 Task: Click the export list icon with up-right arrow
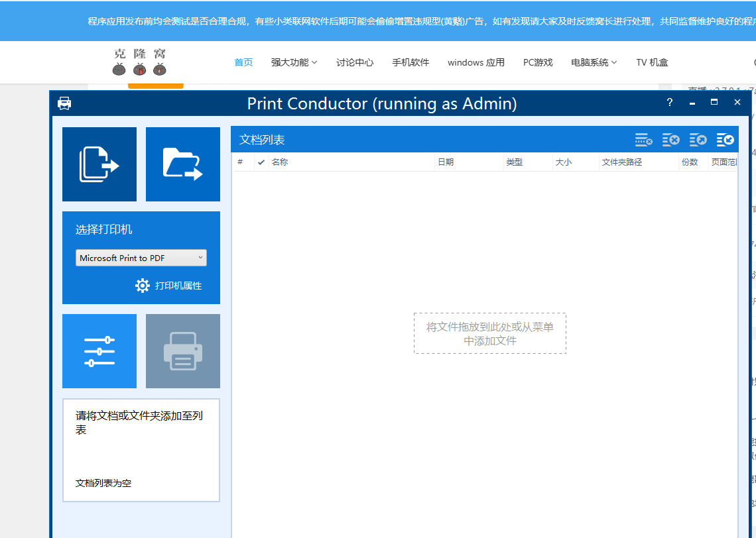coord(698,140)
